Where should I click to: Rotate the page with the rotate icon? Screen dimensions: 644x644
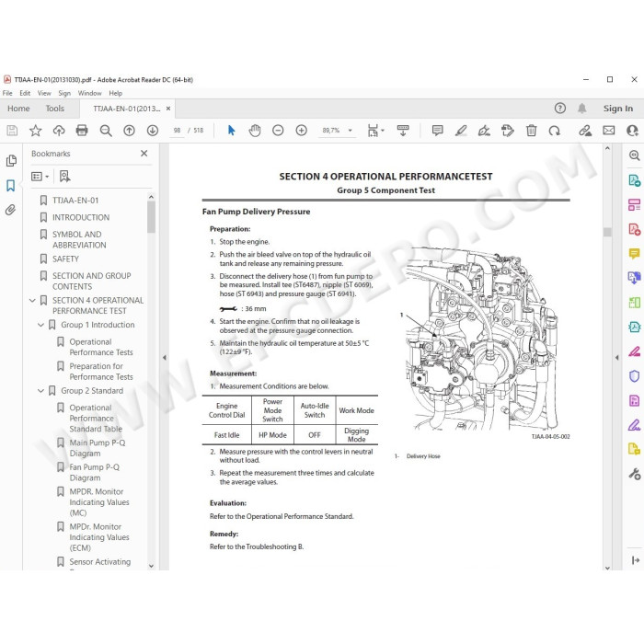pos(555,131)
